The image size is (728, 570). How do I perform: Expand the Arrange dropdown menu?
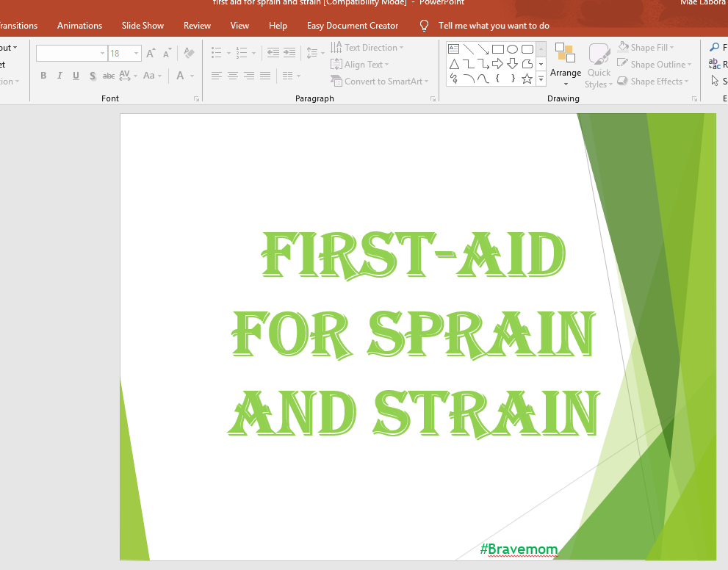(x=566, y=65)
